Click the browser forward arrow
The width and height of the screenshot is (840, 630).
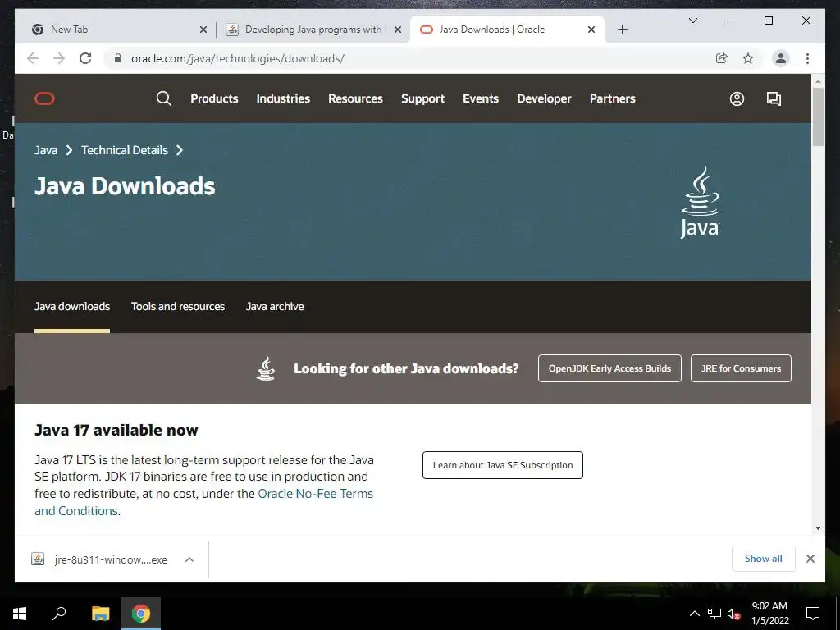tap(59, 58)
